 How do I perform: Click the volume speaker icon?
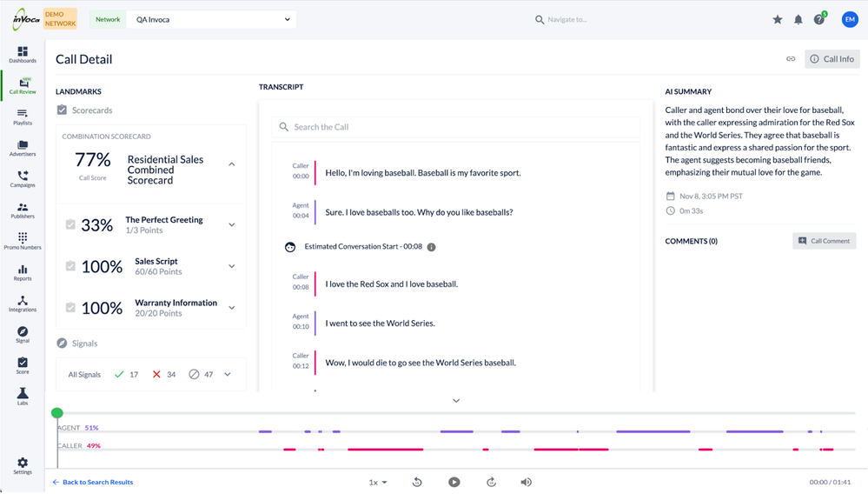[526, 482]
